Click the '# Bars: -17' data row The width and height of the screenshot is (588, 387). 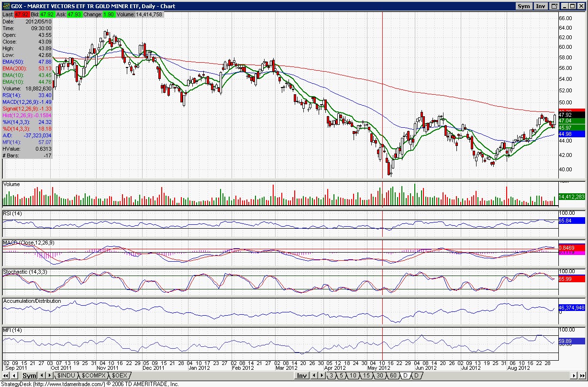pos(27,155)
